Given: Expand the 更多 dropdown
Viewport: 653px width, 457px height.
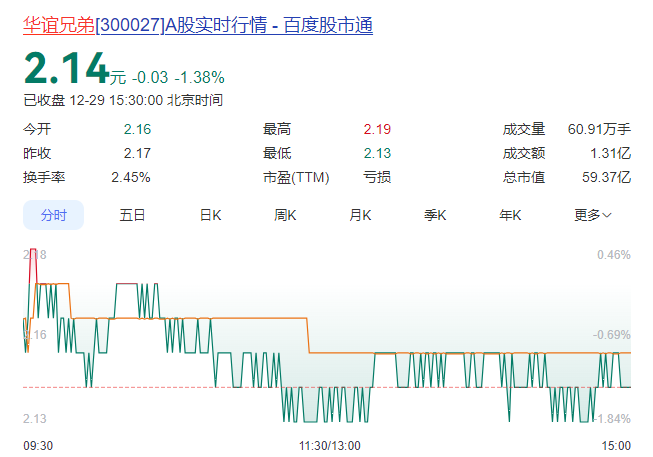Looking at the screenshot, I should (x=592, y=215).
